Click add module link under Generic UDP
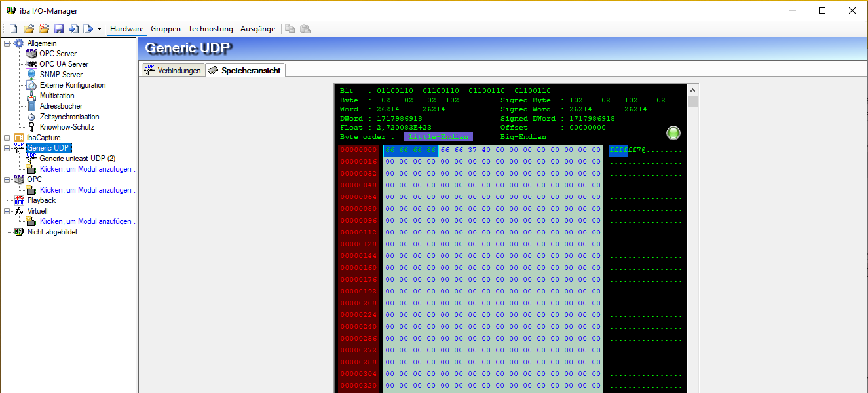The image size is (868, 393). [x=87, y=169]
